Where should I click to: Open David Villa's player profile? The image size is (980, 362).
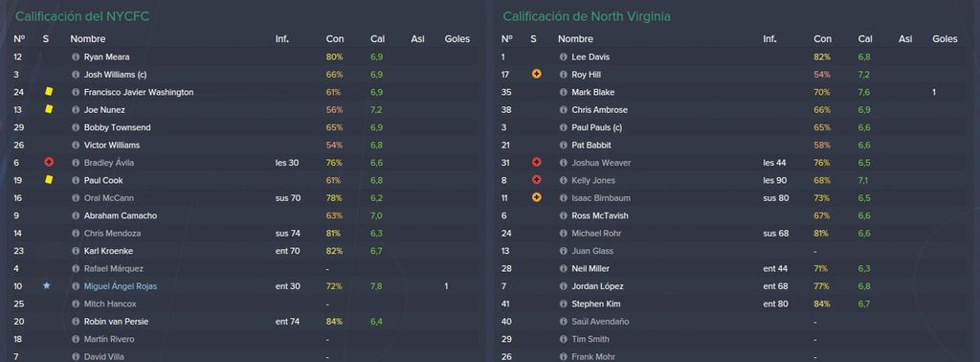105,356
